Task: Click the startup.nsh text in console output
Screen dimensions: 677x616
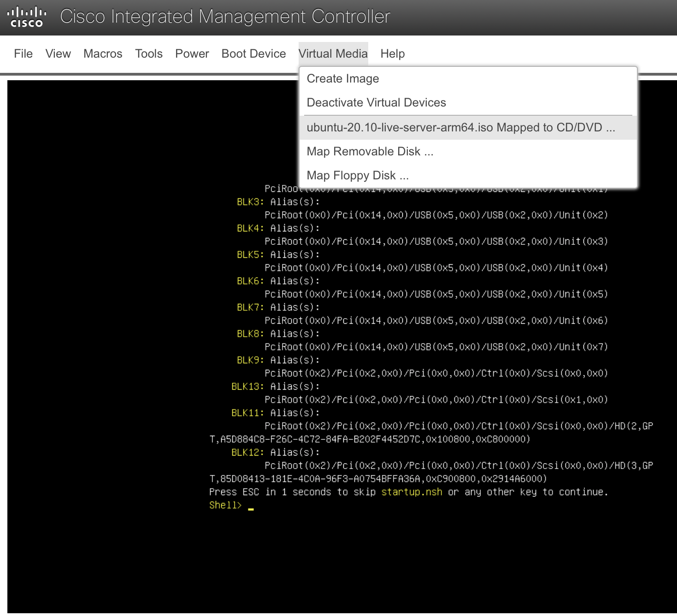Action: point(412,492)
